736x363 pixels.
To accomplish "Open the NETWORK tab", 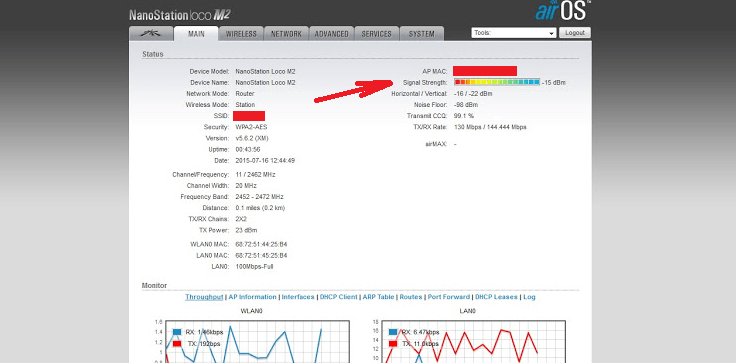I will pos(286,34).
